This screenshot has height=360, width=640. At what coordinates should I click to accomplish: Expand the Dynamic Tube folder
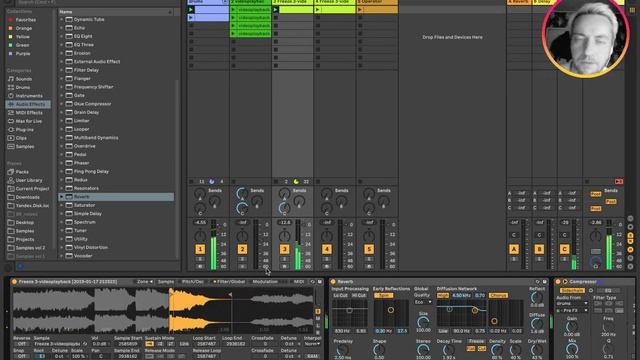click(62, 19)
